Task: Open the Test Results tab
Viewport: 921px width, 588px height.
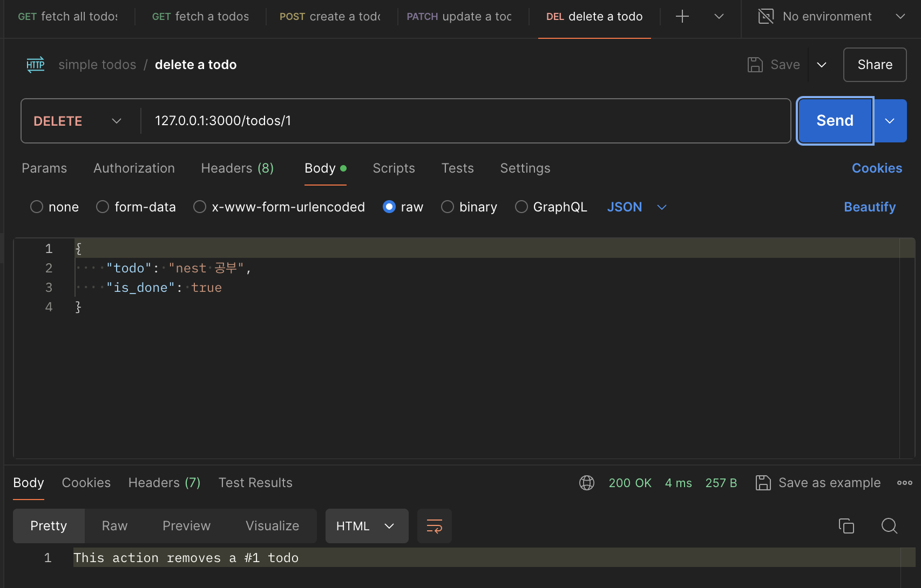Action: 255,483
